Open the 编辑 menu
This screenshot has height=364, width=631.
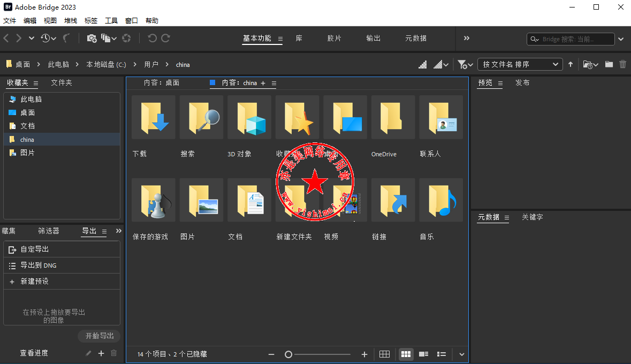click(x=30, y=20)
